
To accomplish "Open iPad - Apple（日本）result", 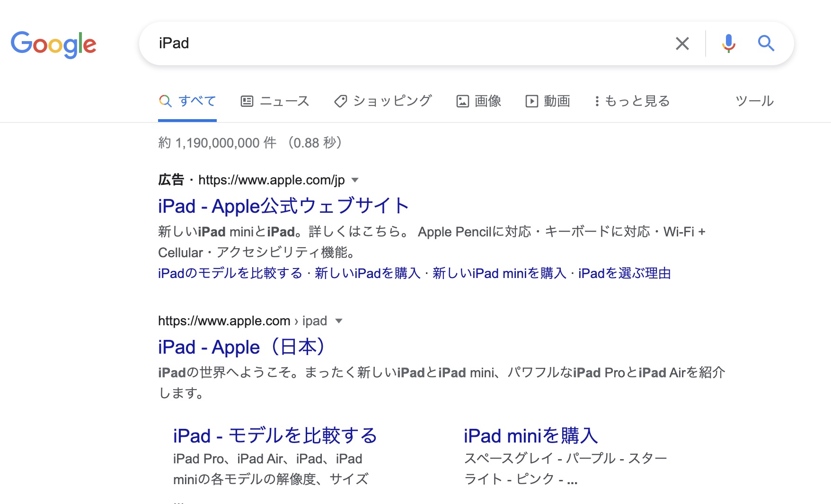I will [x=242, y=347].
